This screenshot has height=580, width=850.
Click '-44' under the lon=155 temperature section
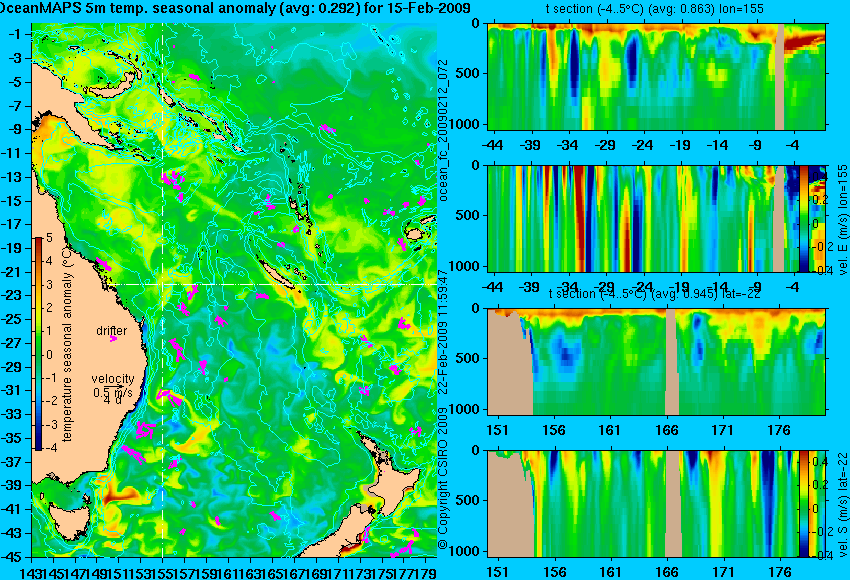pos(492,145)
